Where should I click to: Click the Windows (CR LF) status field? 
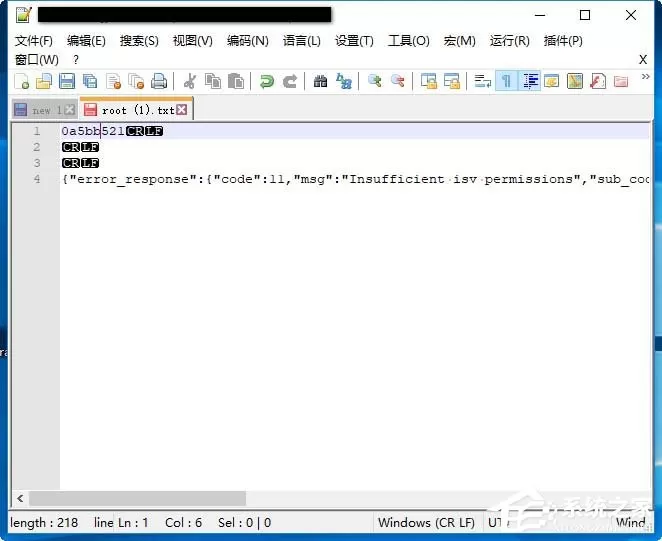pos(426,523)
